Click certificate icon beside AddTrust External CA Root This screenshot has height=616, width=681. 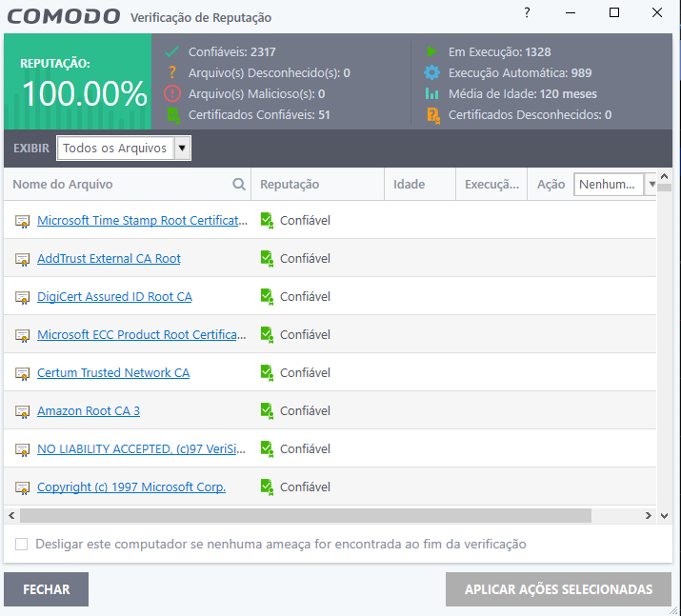(x=23, y=260)
